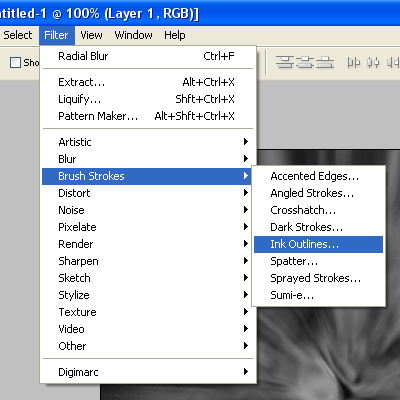400x400 pixels.
Task: Choose Sprayed Strokes... filter
Action: pos(318,278)
